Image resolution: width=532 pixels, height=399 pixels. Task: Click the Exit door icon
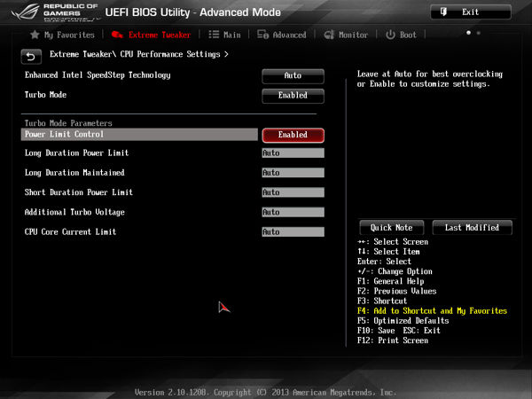coord(443,12)
